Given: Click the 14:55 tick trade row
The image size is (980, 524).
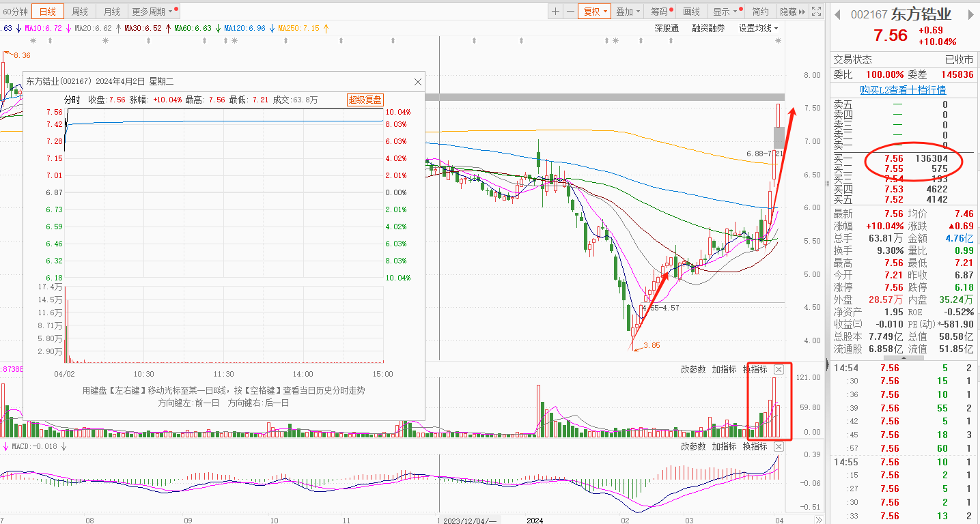Looking at the screenshot, I should coord(903,462).
